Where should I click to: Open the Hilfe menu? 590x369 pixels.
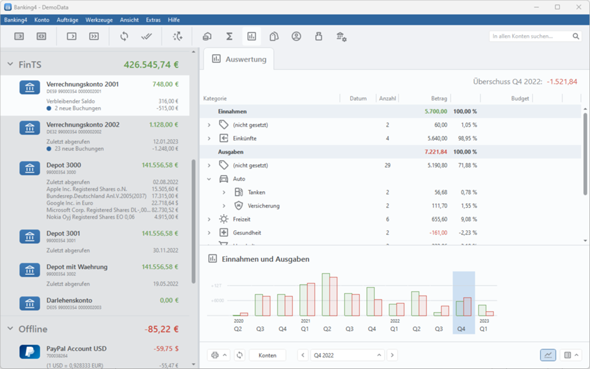tap(173, 20)
